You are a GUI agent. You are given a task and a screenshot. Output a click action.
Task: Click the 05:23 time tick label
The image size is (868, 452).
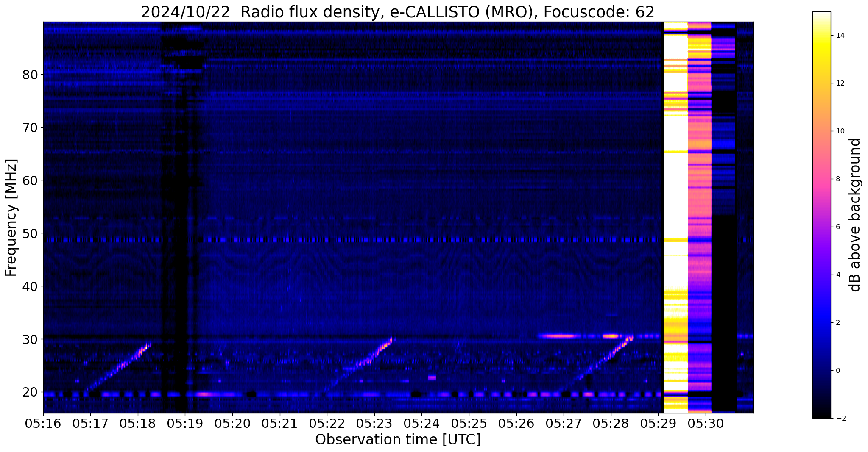click(x=374, y=424)
